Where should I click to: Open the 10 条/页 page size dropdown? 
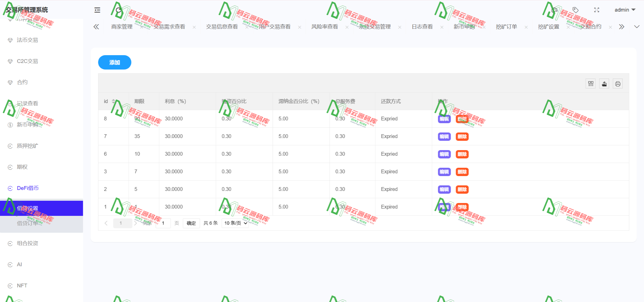pyautogui.click(x=235, y=223)
